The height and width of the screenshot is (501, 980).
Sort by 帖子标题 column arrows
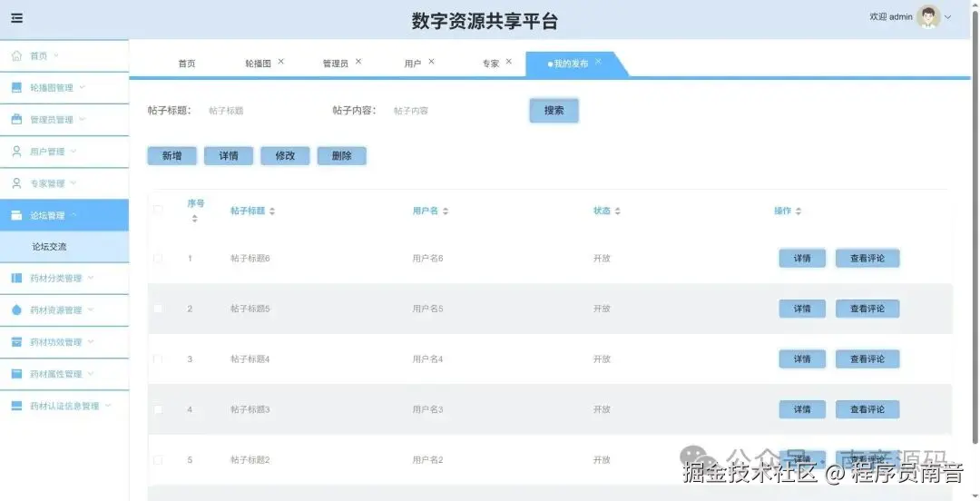pos(272,211)
